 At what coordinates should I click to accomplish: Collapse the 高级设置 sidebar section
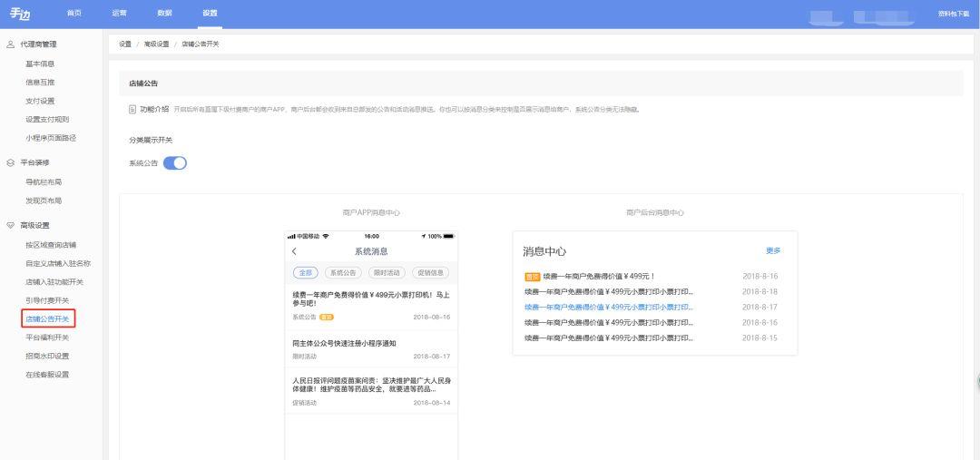35,225
